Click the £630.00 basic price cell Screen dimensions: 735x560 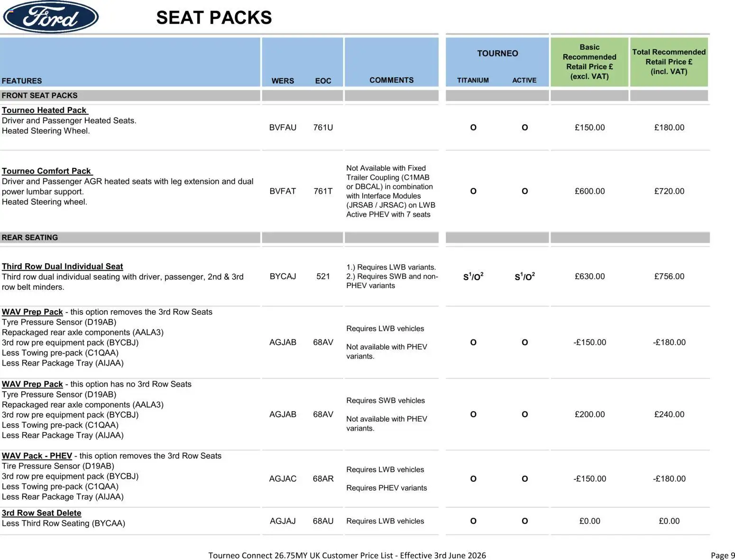589,276
